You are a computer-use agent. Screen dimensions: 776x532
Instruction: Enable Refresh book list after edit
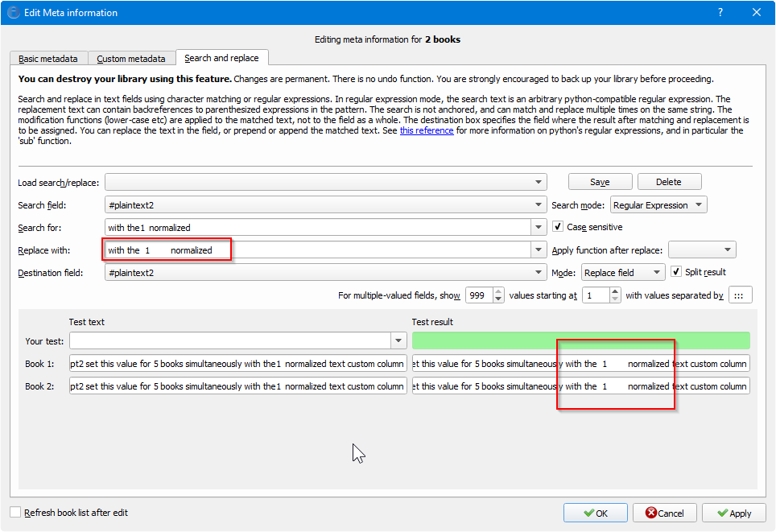(16, 512)
